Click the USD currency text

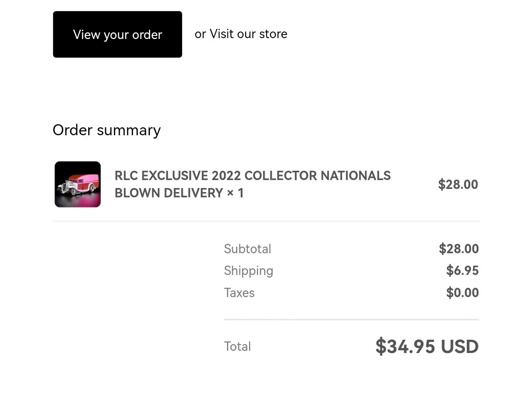460,346
